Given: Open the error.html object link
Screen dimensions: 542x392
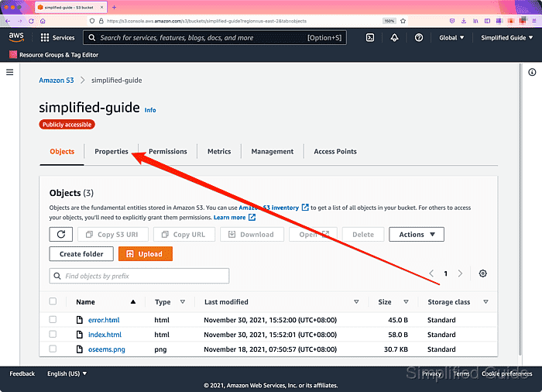Looking at the screenshot, I should click(104, 320).
